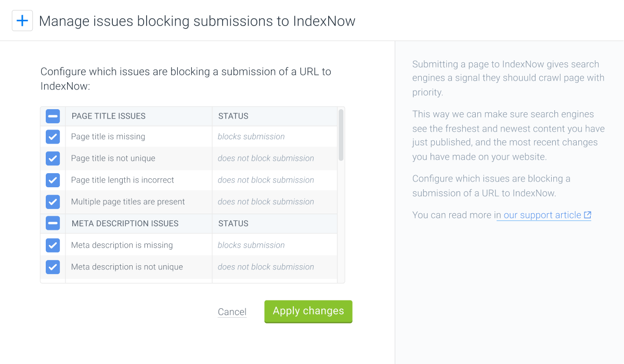
Task: Click the issues list scrollbar thumb
Action: (341, 135)
